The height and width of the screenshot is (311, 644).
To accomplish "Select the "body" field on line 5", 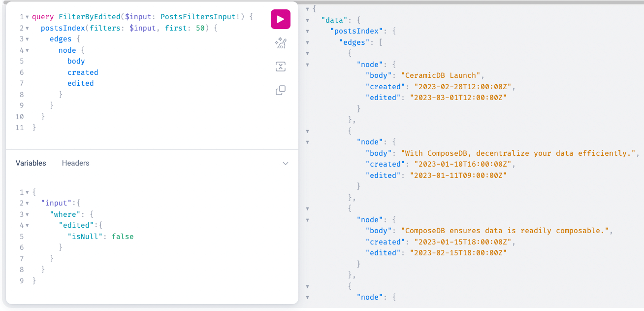I will (76, 61).
